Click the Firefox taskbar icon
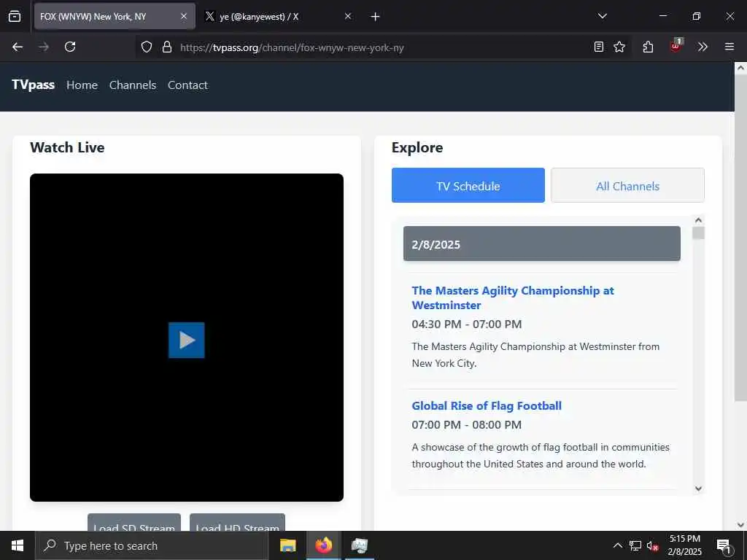 pos(323,545)
